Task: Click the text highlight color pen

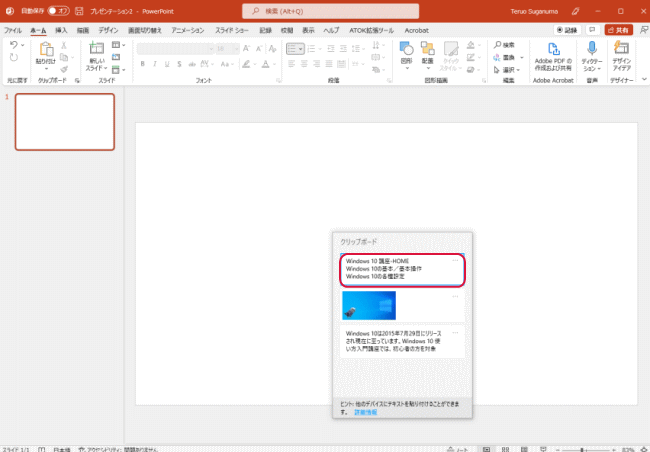Action: coord(246,64)
